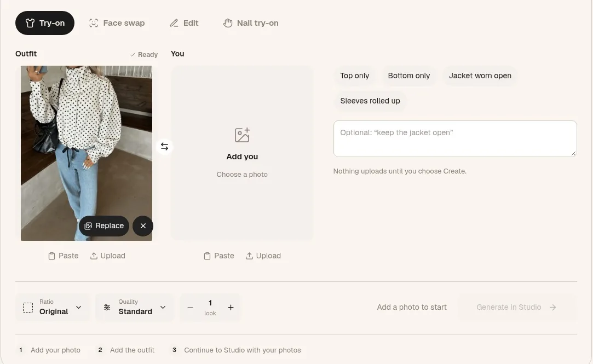Increase the look count with plus
This screenshot has width=593, height=364.
coord(231,308)
